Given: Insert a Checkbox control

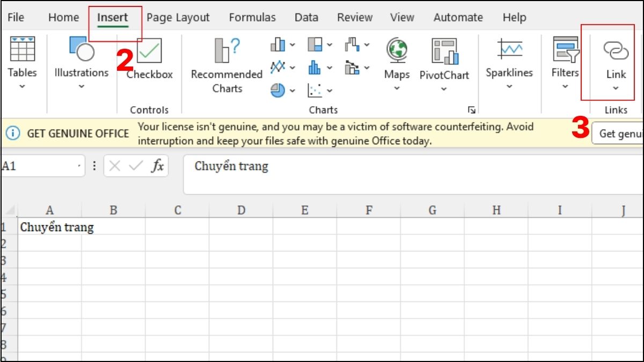Looking at the screenshot, I should tap(149, 59).
